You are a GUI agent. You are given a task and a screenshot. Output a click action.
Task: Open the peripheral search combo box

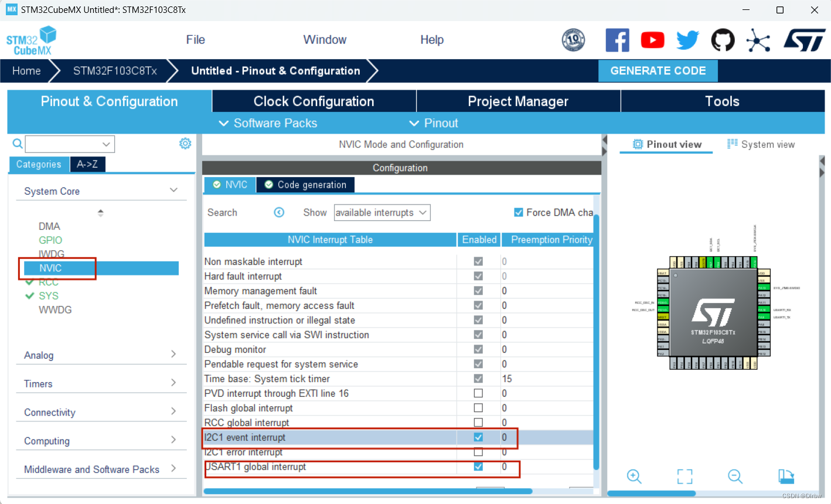70,144
